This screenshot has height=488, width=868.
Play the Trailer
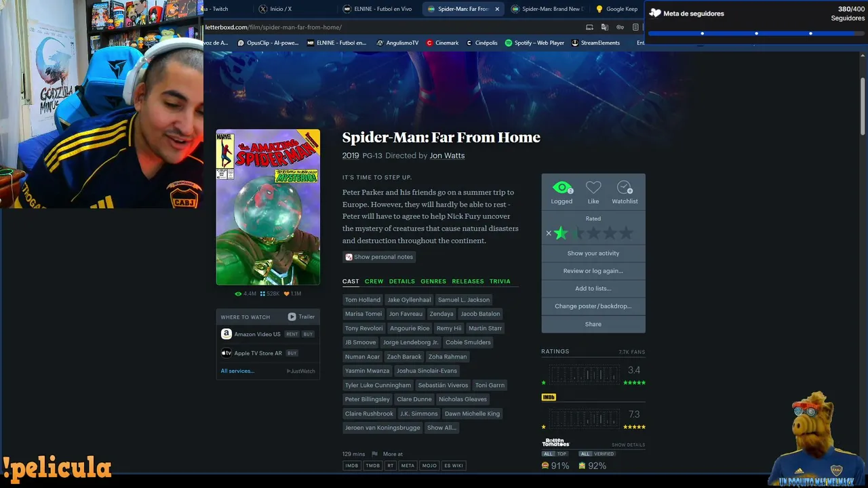(x=301, y=317)
